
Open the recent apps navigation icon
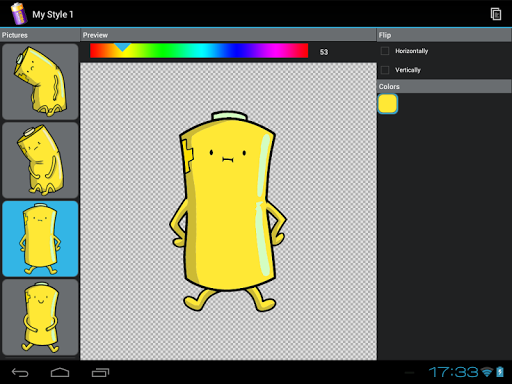point(100,372)
